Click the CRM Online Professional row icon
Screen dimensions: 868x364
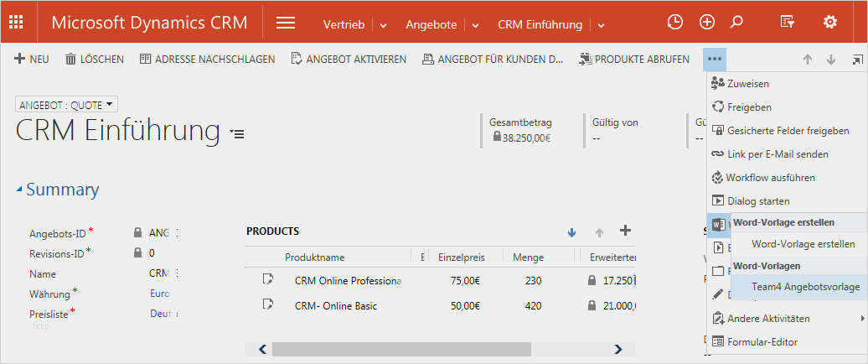pos(268,278)
